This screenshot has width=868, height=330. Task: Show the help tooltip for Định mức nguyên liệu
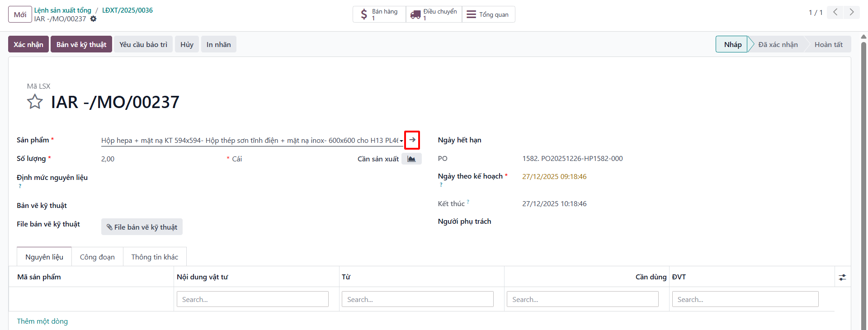pyautogui.click(x=20, y=186)
